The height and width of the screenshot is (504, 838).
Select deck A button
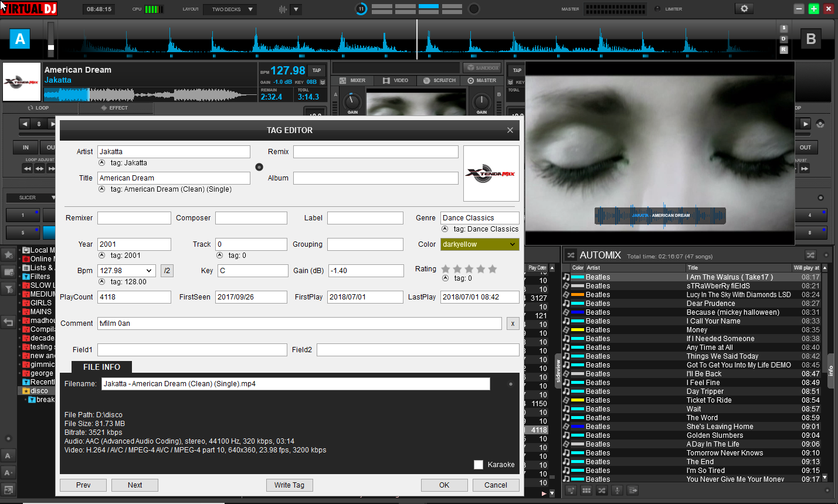(x=20, y=39)
